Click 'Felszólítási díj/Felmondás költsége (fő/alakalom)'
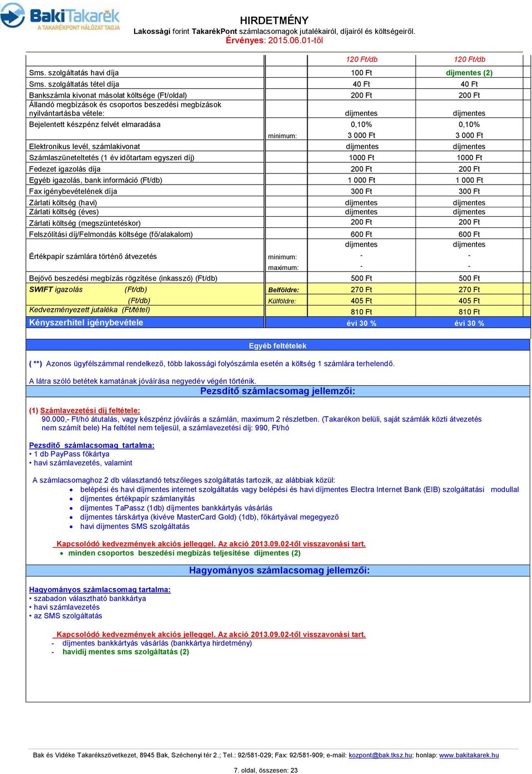 pyautogui.click(x=111, y=234)
